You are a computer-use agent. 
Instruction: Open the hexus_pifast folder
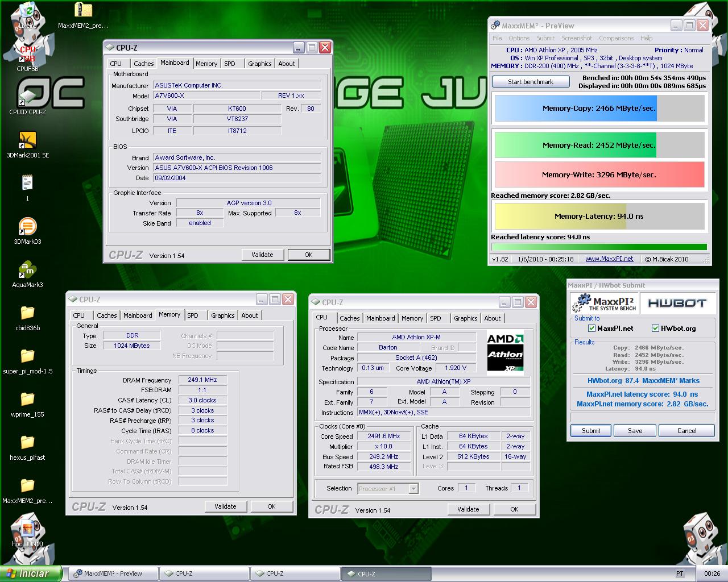tap(27, 447)
